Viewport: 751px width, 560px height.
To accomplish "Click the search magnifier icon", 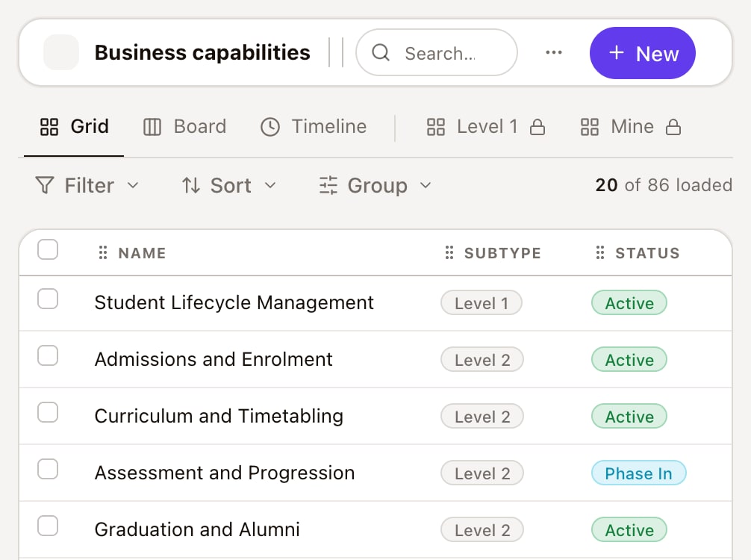I will coord(381,52).
